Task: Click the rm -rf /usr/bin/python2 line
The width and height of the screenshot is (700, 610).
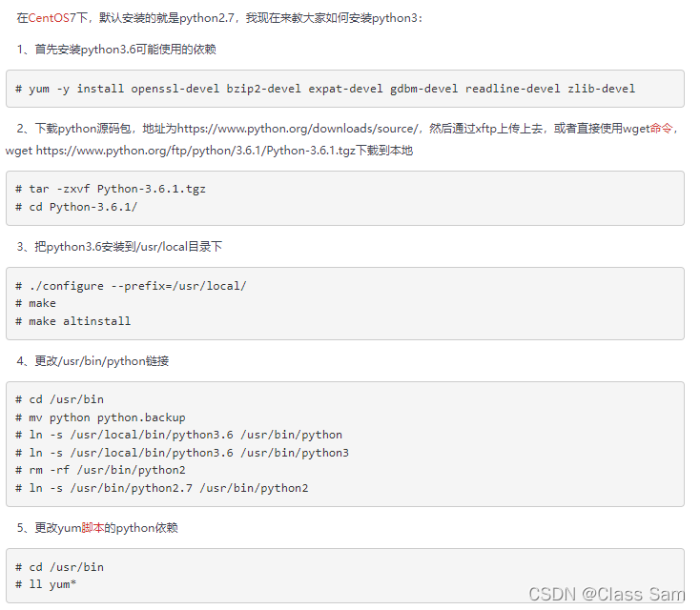Action: tap(100, 470)
